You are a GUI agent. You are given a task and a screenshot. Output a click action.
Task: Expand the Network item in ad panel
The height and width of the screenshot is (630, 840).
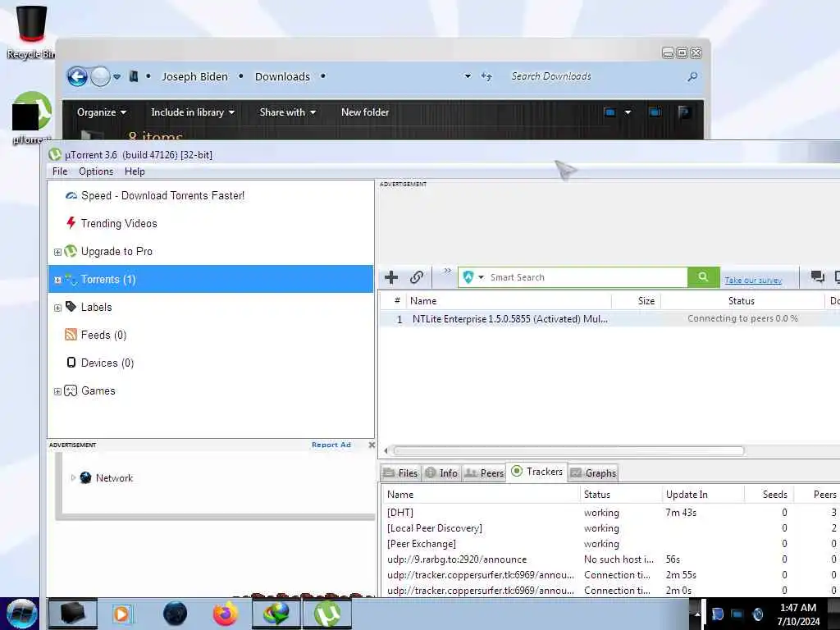(x=73, y=477)
